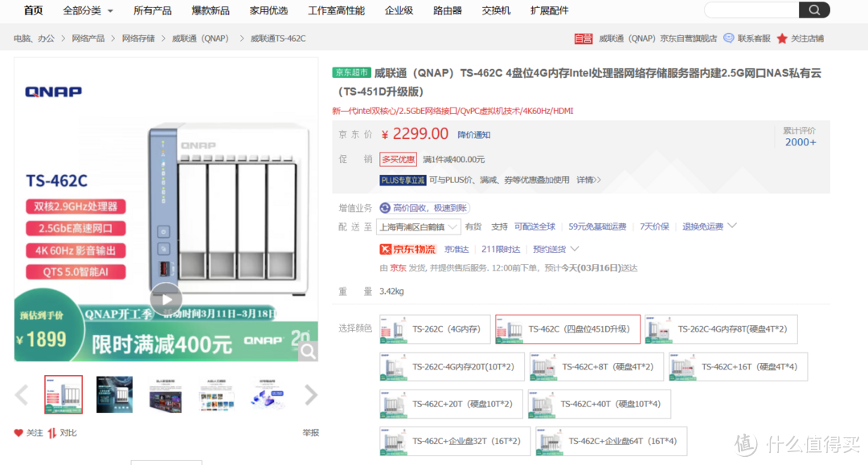Image resolution: width=868 pixels, height=465 pixels.
Task: Play the product video
Action: [x=166, y=299]
